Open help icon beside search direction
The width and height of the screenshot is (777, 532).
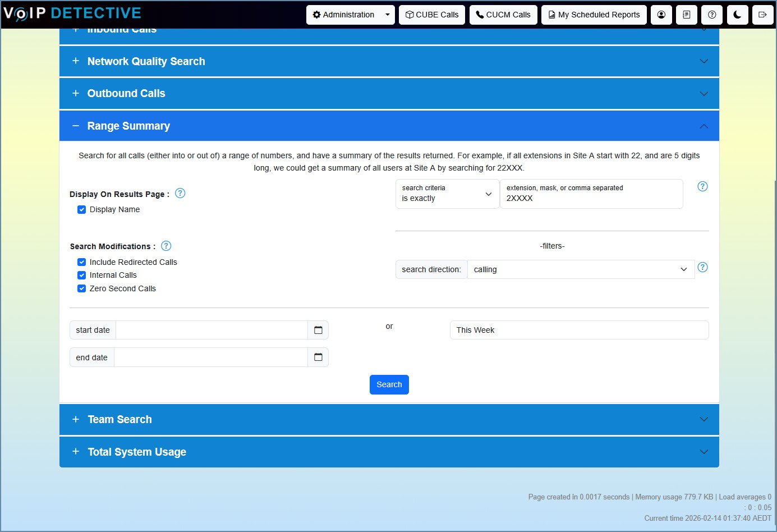click(702, 267)
